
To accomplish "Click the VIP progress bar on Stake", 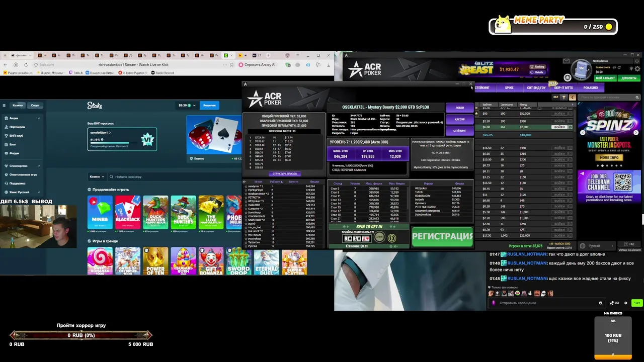I will click(x=114, y=143).
